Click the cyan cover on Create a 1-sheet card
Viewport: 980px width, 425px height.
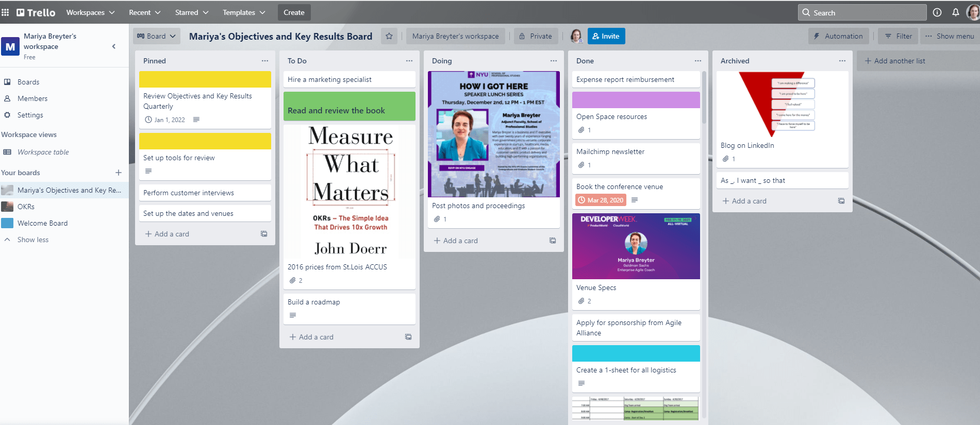tap(636, 353)
